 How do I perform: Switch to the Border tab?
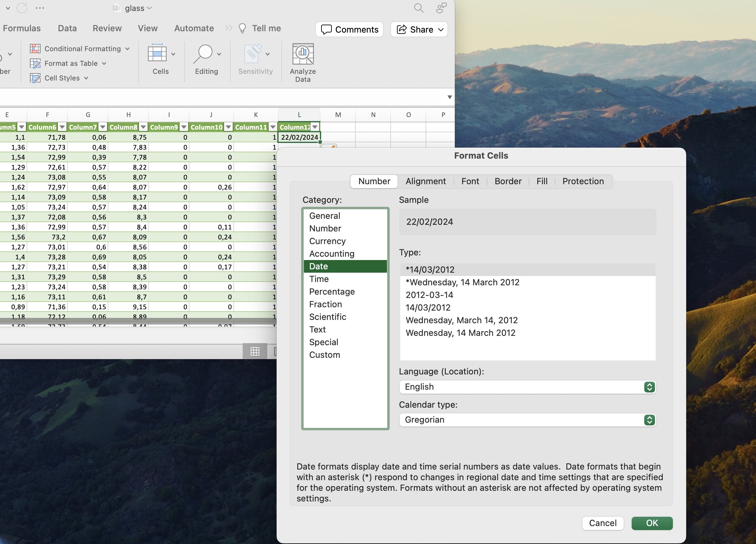coord(508,181)
